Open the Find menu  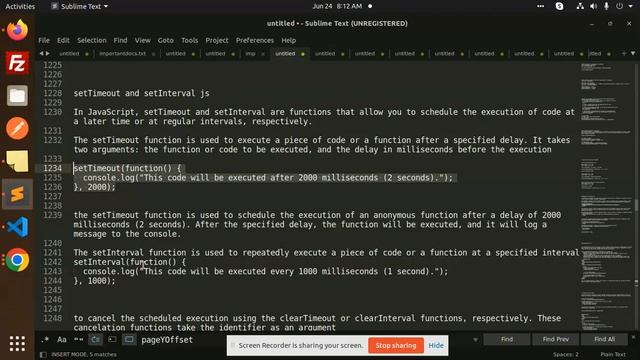(x=120, y=40)
